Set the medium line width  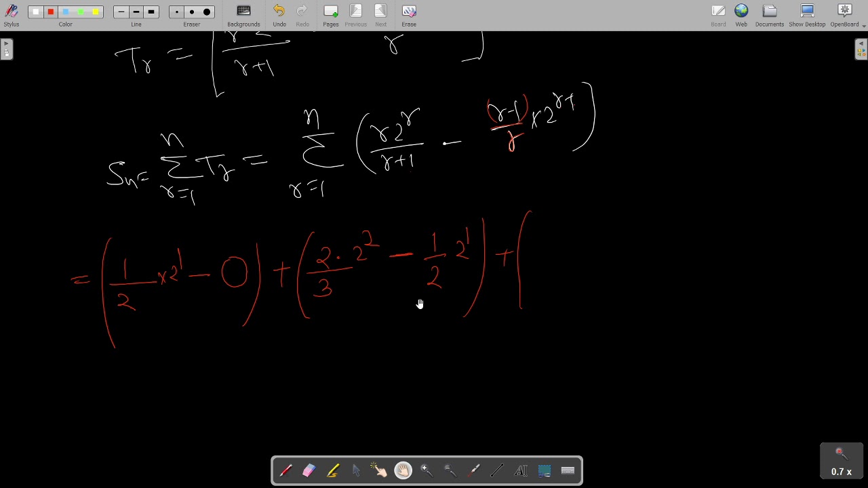click(x=136, y=12)
